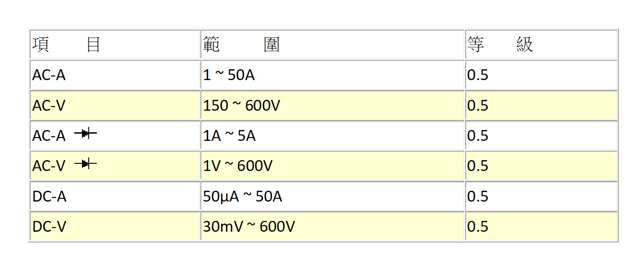Select the 1A ~ 5A range cell
Viewport: 644px width, 265px height.
point(332,135)
